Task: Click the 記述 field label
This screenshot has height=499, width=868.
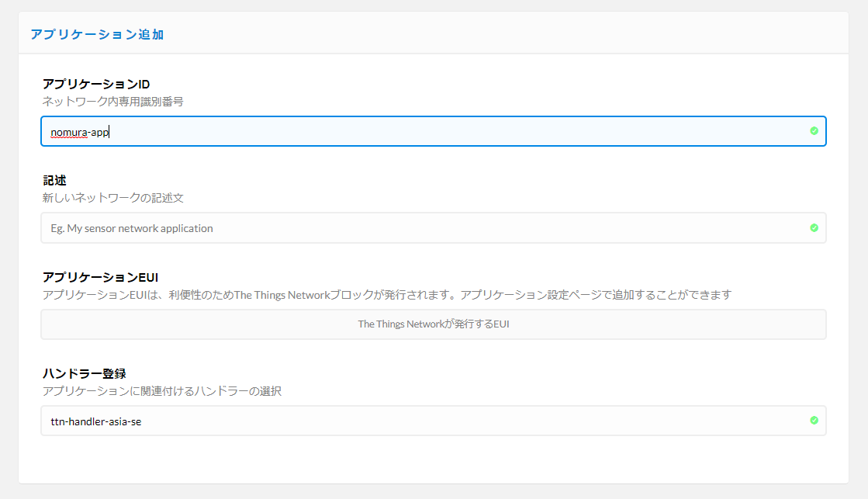Action: [x=54, y=180]
